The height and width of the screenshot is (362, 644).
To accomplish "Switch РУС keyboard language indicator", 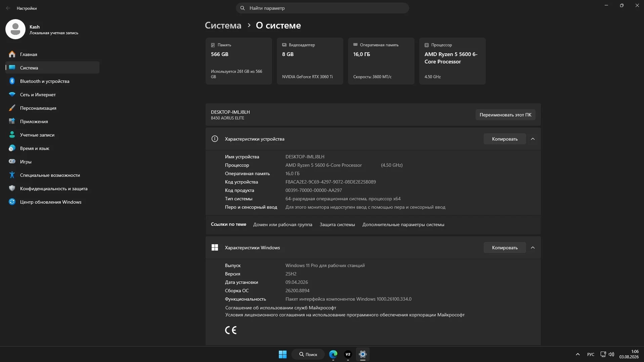I will (591, 354).
